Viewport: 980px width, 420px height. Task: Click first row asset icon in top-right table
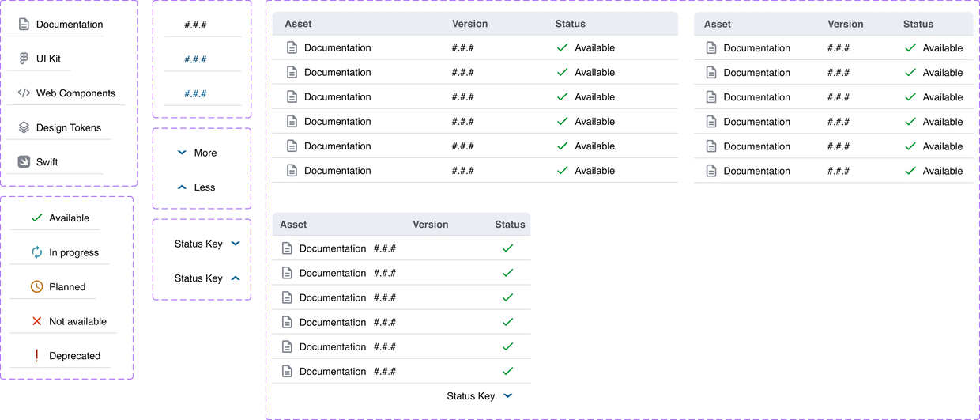pyautogui.click(x=711, y=48)
